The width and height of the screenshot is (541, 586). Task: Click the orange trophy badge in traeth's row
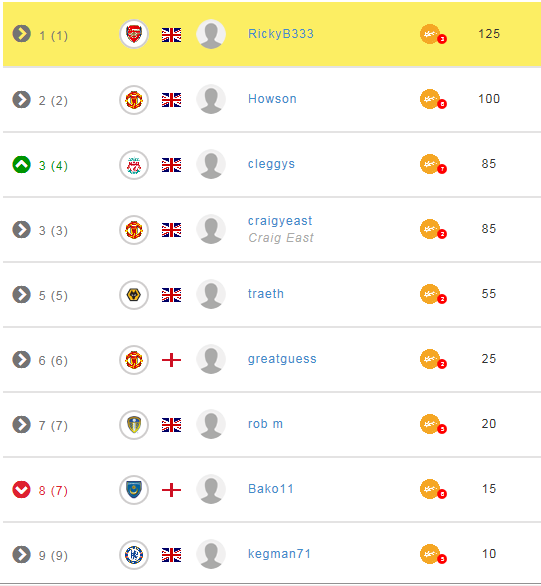(433, 294)
